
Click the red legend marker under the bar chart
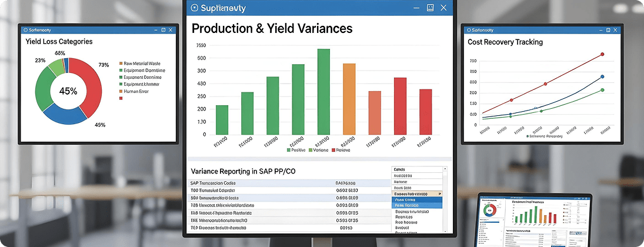point(333,151)
